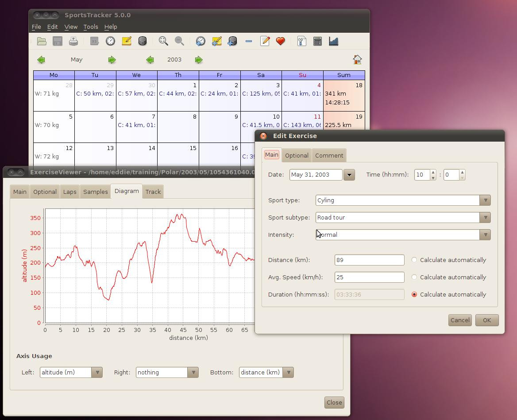Decrease the hour value with down arrow

(433, 178)
